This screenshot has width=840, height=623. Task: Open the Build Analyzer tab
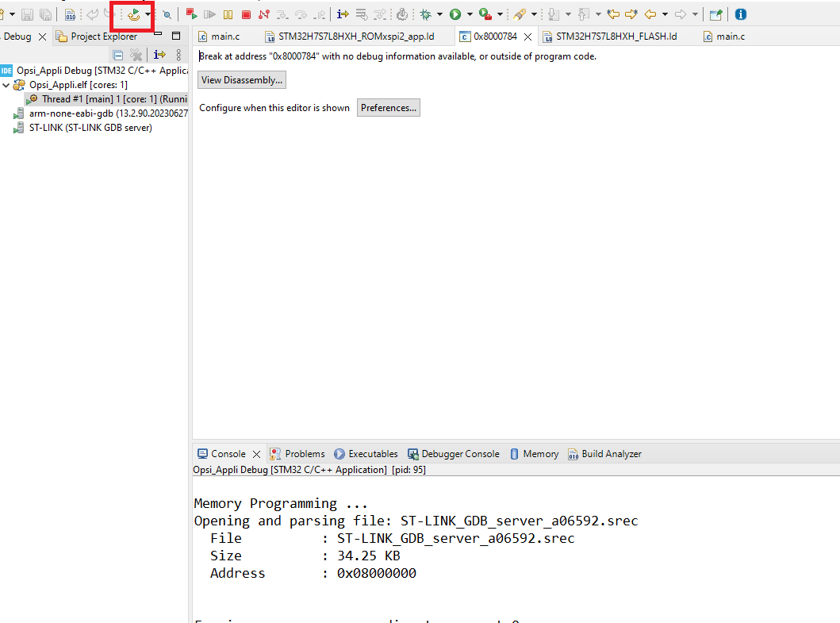(605, 453)
